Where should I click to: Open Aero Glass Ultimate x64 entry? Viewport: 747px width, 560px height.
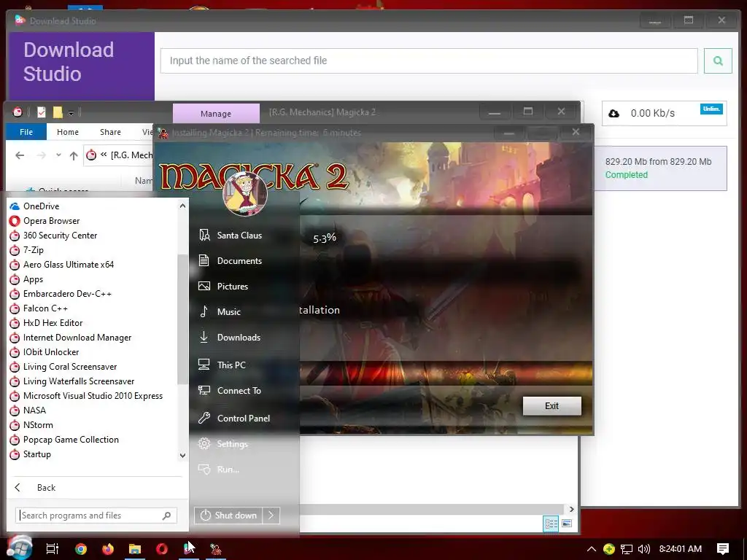click(61, 265)
